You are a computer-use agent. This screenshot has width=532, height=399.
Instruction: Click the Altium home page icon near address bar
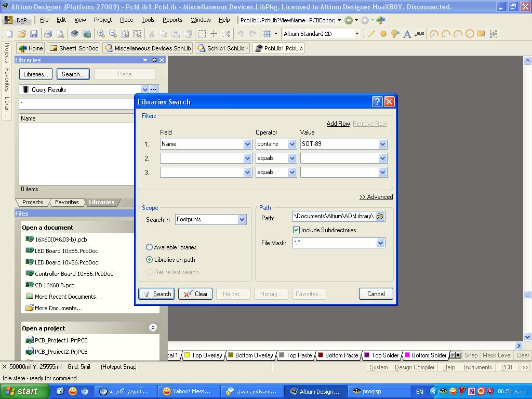tap(381, 20)
